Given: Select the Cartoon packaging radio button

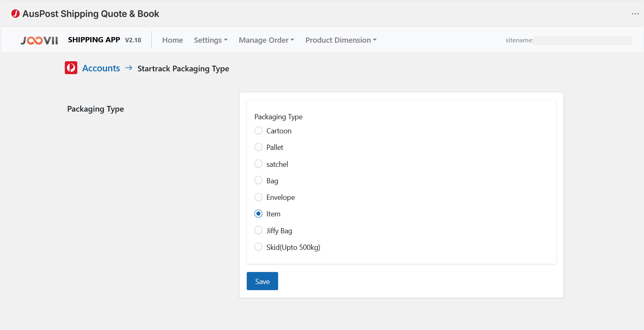Looking at the screenshot, I should click(x=258, y=131).
